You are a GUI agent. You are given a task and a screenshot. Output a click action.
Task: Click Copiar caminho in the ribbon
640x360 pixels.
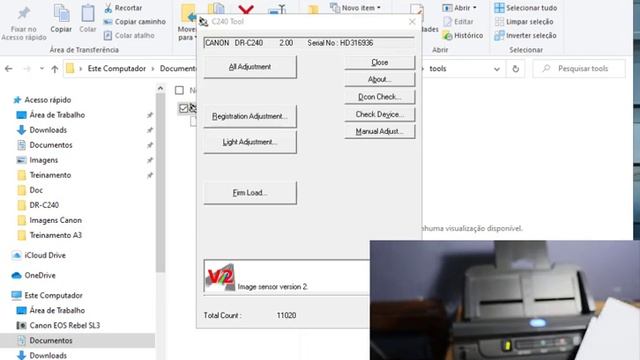[135, 22]
